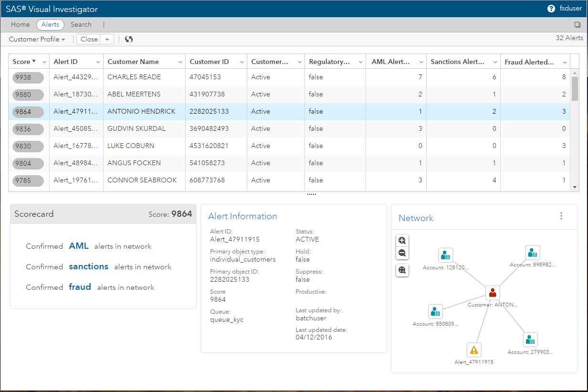Open the Alert ID column menu arrow
Viewport: 588px width, 392px height.
98,62
